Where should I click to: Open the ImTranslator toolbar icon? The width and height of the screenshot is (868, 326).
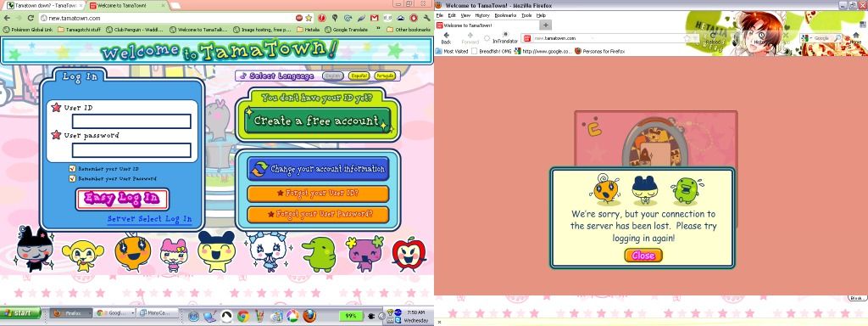click(505, 37)
